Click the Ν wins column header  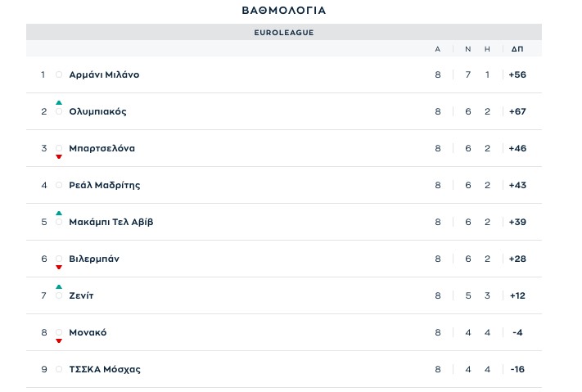pos(468,49)
